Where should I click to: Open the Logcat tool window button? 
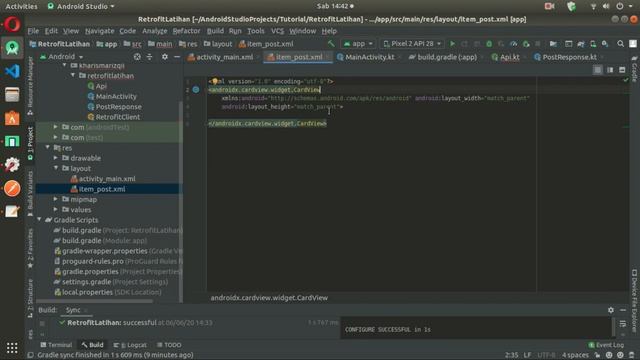click(x=130, y=345)
